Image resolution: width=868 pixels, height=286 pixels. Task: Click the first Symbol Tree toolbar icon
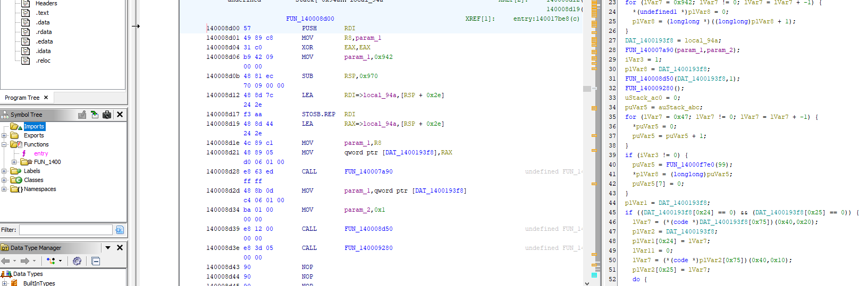(x=82, y=115)
